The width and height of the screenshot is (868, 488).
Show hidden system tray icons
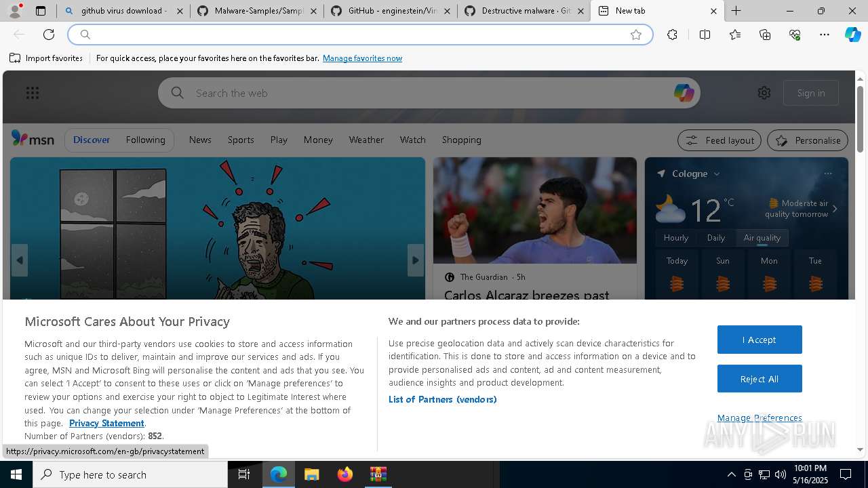coord(731,474)
